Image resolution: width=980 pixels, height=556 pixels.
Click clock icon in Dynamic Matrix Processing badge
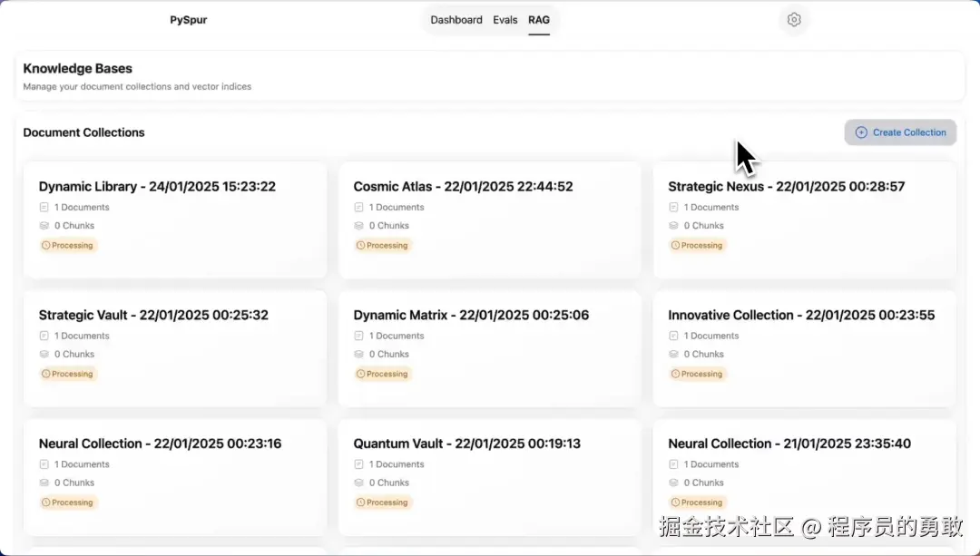tap(360, 374)
